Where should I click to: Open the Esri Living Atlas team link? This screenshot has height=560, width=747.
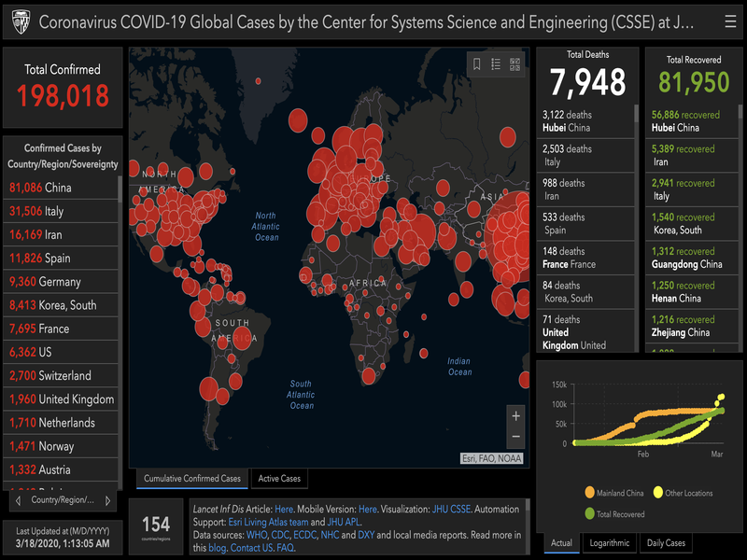pos(268,522)
